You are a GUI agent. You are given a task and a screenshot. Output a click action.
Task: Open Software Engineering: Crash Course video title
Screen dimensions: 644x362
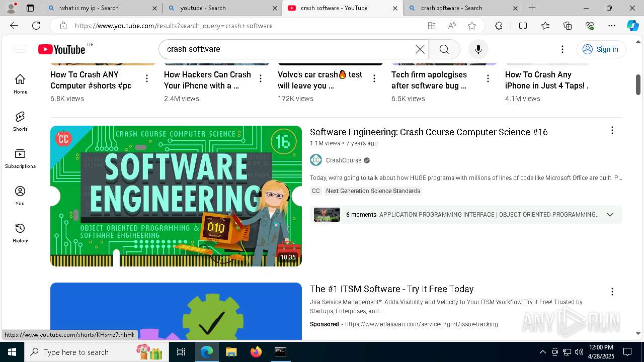(429, 132)
